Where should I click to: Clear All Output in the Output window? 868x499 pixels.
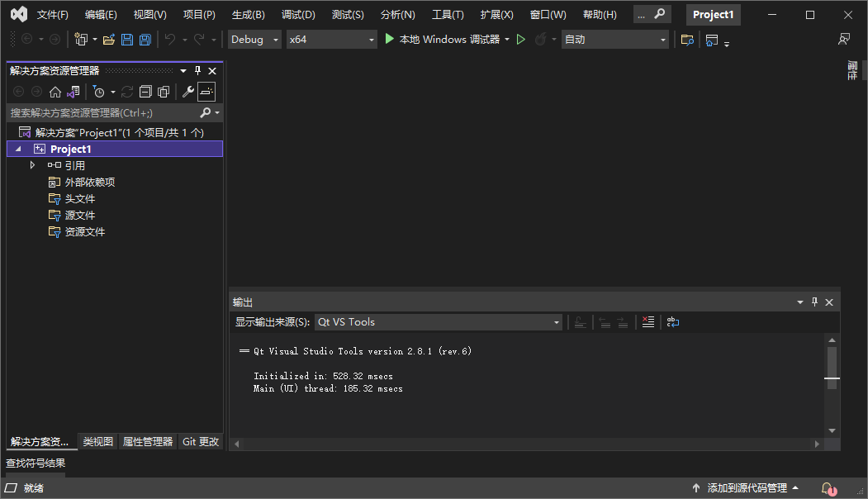tap(647, 322)
